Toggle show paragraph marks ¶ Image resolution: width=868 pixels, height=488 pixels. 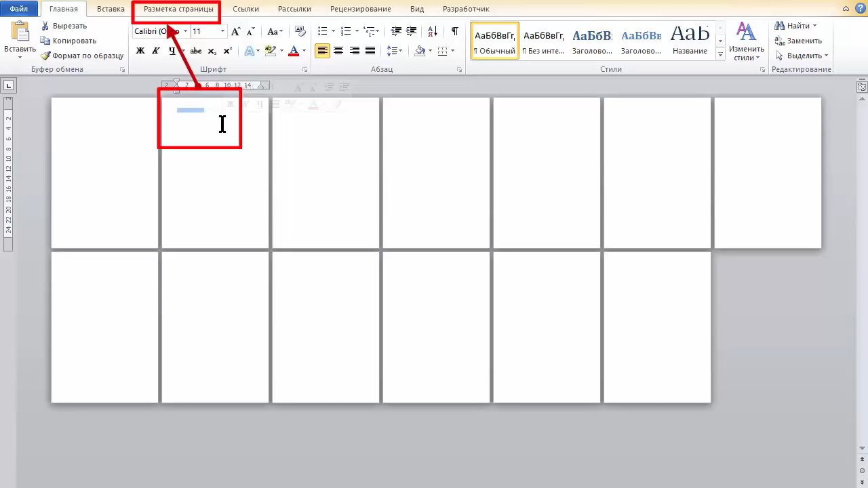tap(454, 31)
